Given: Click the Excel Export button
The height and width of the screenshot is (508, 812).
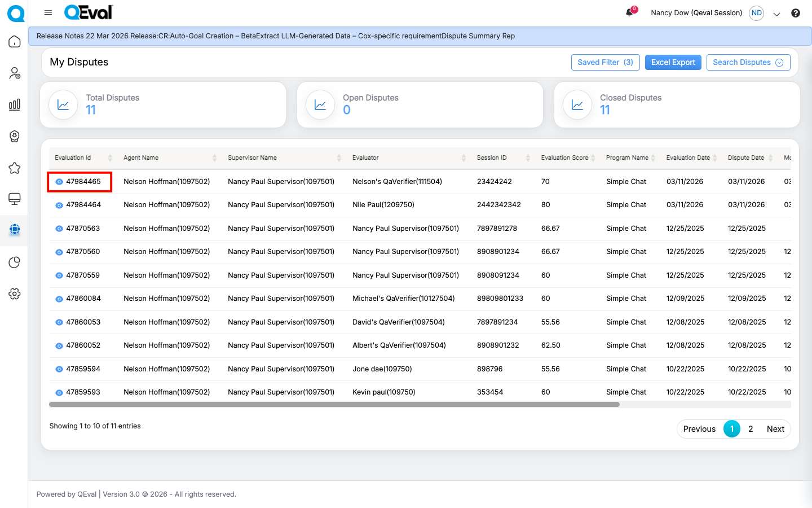Looking at the screenshot, I should (673, 63).
